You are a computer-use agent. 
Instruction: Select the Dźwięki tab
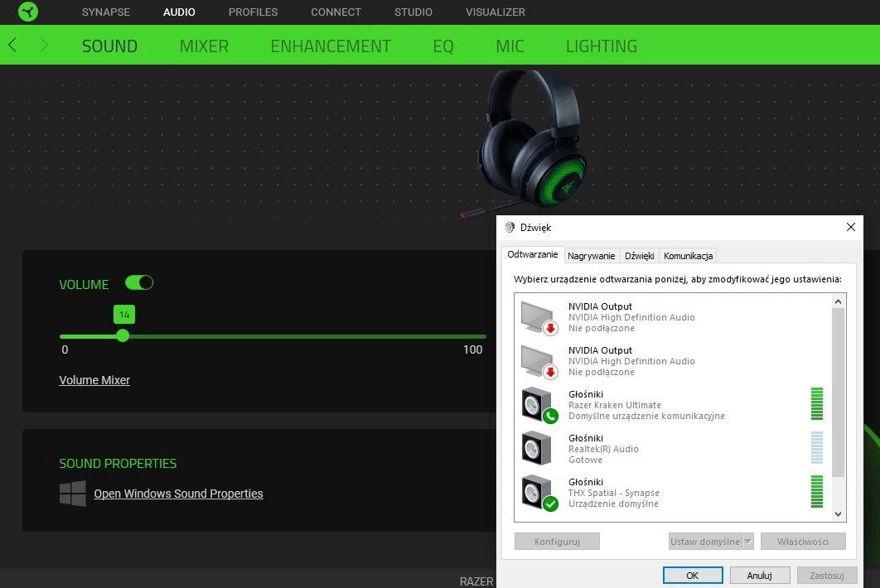tap(639, 256)
